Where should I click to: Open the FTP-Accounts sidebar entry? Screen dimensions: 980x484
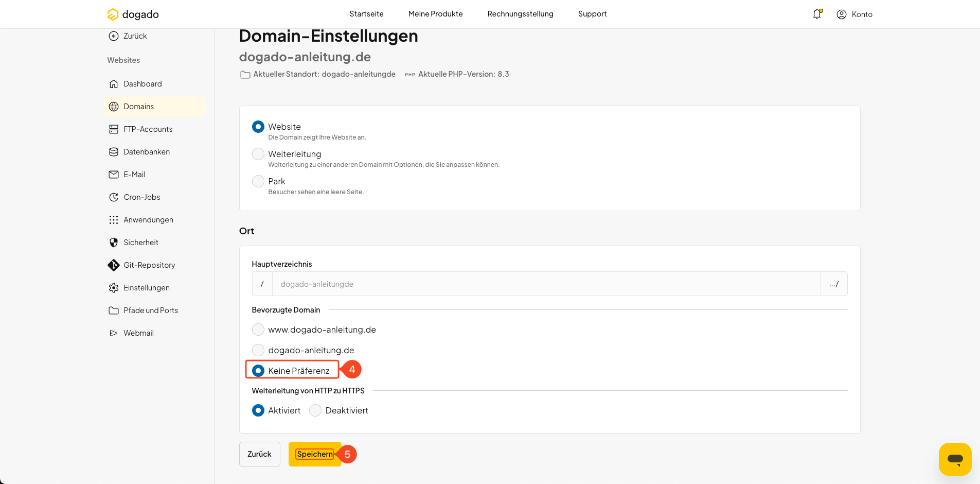tap(154, 129)
